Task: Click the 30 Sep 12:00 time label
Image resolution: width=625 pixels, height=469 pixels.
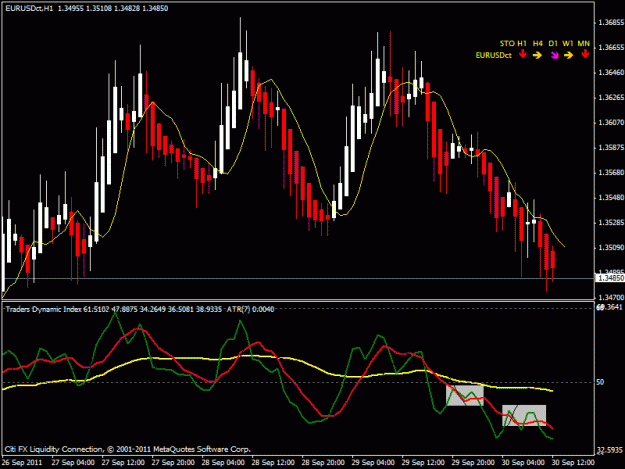Action: (x=573, y=463)
